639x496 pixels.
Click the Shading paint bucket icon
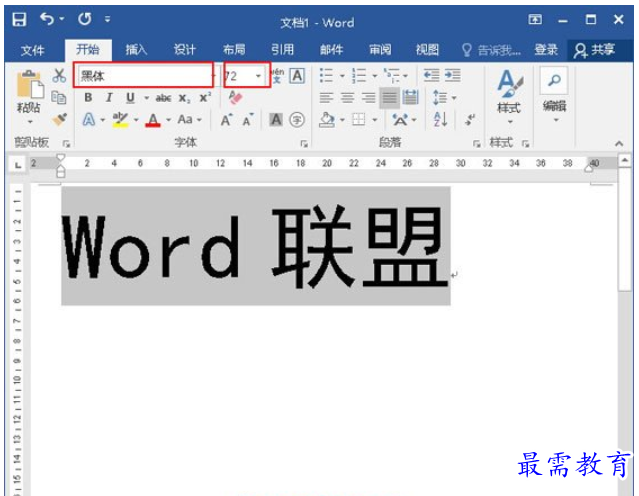pos(327,120)
